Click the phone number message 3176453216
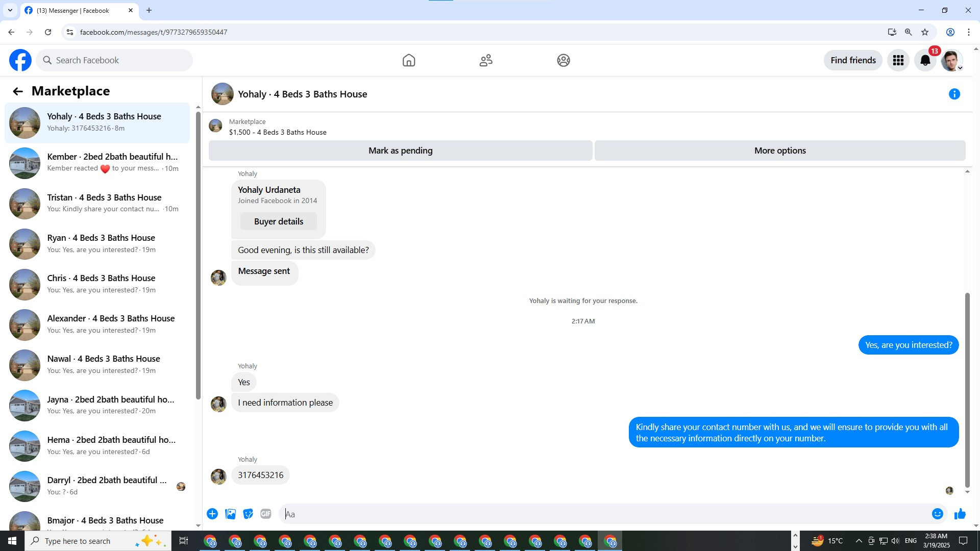980x551 pixels. click(x=260, y=475)
